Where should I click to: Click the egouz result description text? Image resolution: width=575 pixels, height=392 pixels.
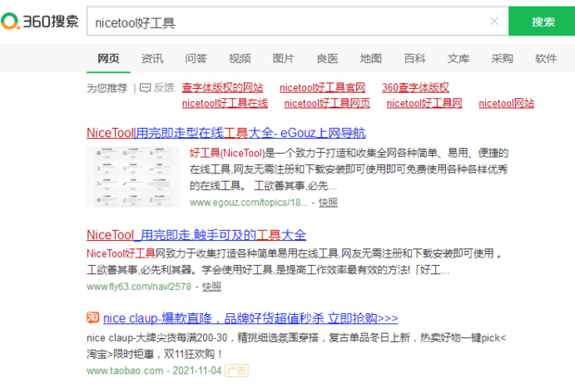click(x=349, y=170)
